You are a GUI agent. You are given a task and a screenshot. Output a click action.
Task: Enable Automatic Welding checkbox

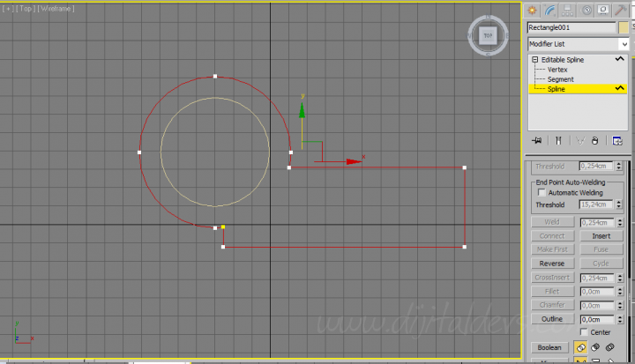[542, 192]
